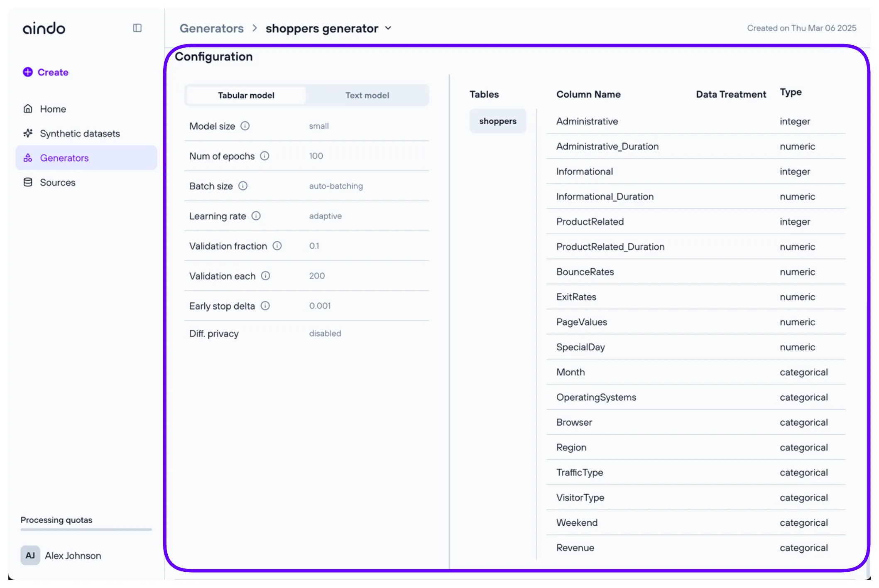Open the Home page in the sidebar
Screen dimensions: 879x588
click(x=53, y=109)
